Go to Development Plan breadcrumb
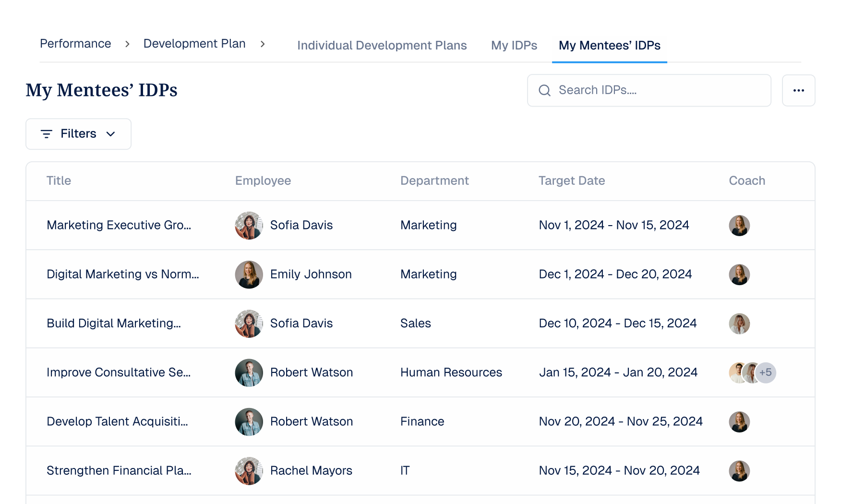 coord(194,44)
